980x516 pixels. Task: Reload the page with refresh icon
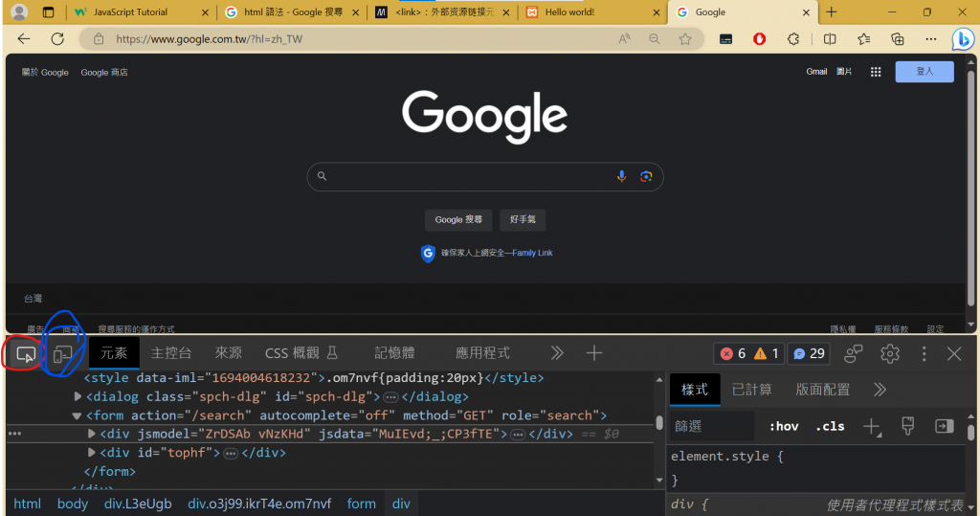coord(57,39)
